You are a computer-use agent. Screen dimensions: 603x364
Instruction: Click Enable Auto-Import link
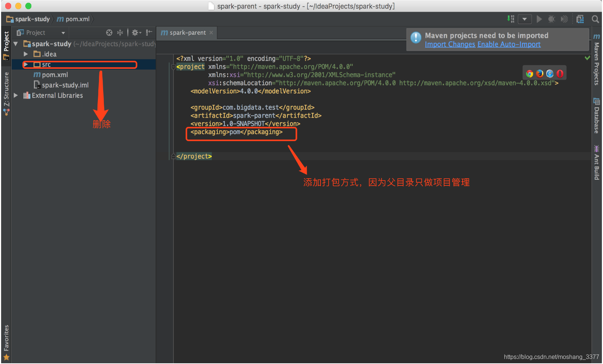(x=509, y=44)
